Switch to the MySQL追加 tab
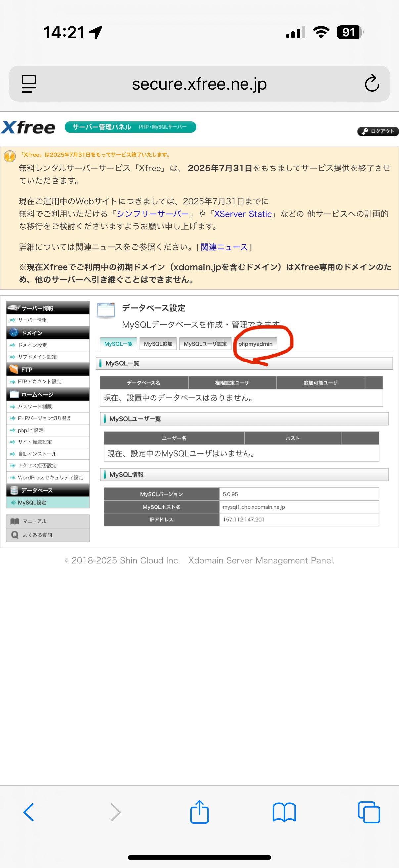Image resolution: width=399 pixels, height=868 pixels. click(x=158, y=344)
